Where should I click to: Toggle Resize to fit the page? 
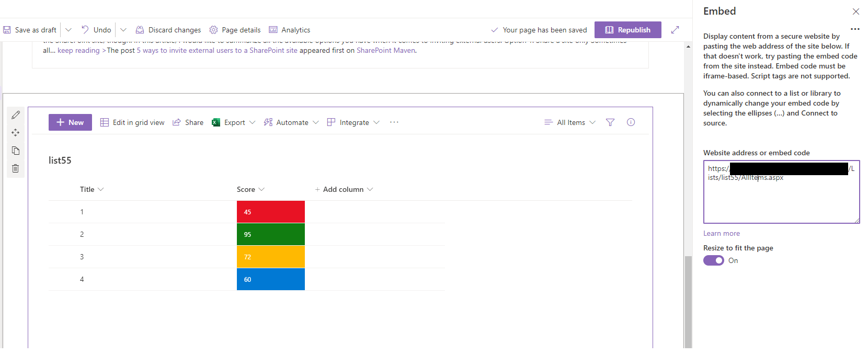coord(714,260)
